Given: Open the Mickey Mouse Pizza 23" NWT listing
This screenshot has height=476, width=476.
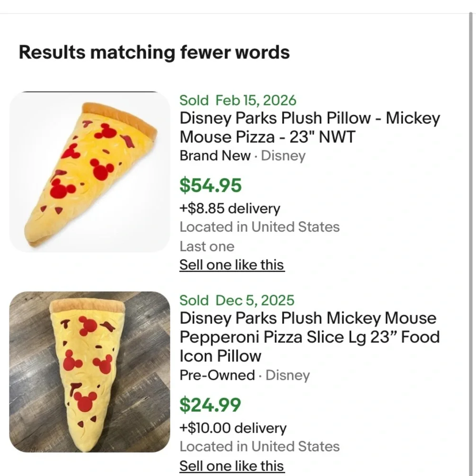Looking at the screenshot, I should point(309,128).
